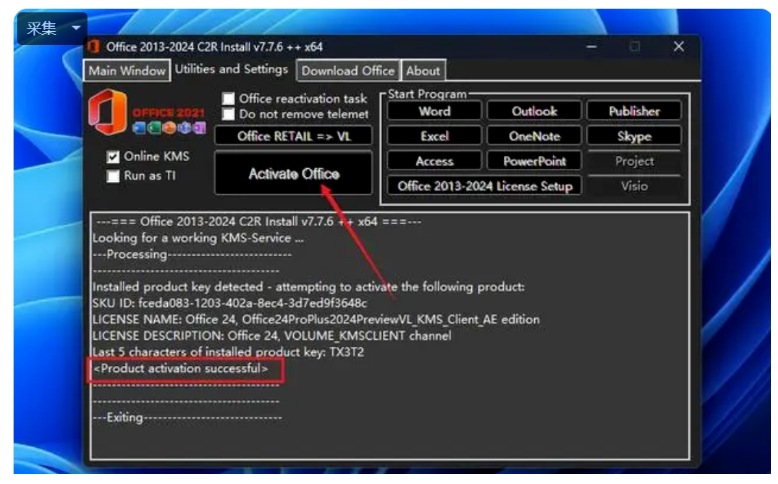Click the SKU ID line in the log
Image resolution: width=778 pixels, height=484 pixels.
tap(230, 303)
